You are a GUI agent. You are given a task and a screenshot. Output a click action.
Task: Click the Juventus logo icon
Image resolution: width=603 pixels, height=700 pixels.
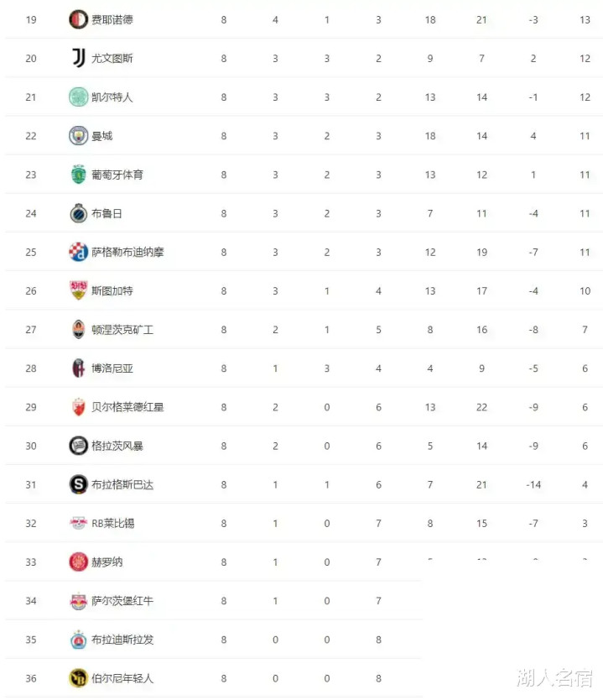point(78,58)
